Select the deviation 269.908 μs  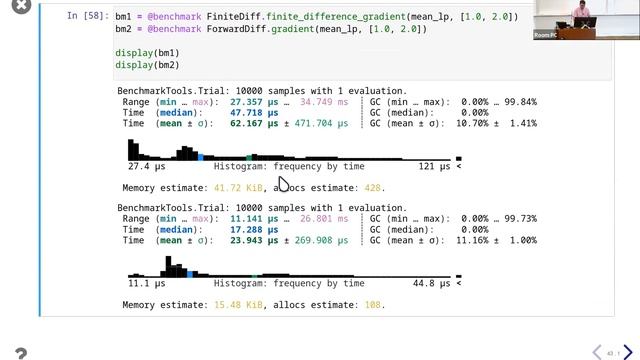321,240
